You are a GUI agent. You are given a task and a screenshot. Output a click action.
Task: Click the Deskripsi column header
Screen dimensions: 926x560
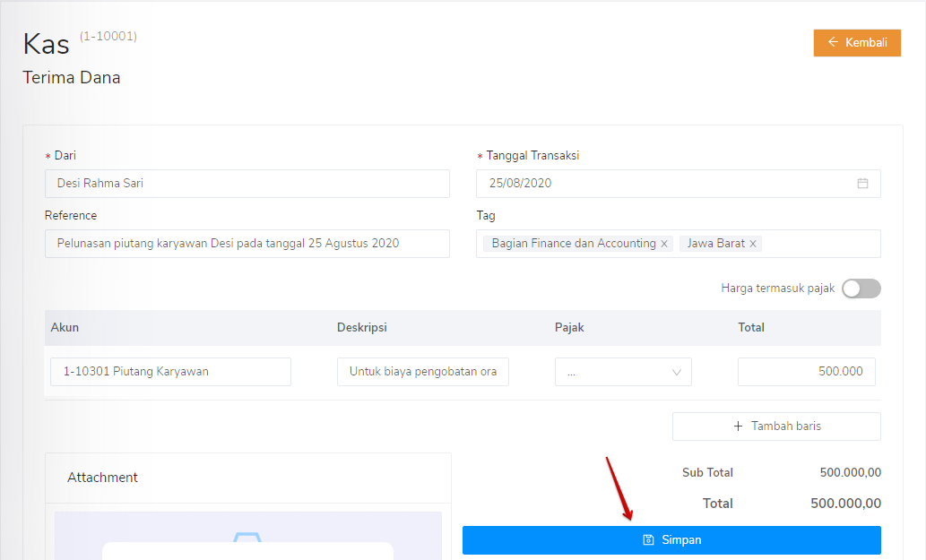[x=362, y=328]
